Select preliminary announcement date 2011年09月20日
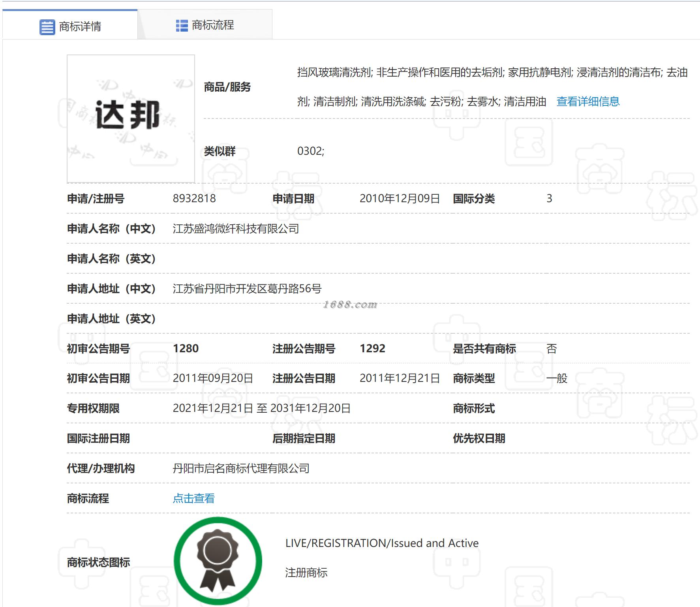Image resolution: width=700 pixels, height=607 pixels. [213, 378]
